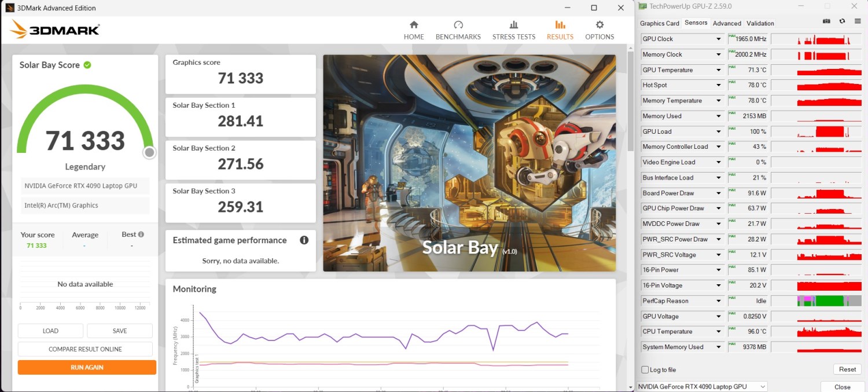Click the GPU-Z screenshot camera icon
Viewport: 868px width, 392px height.
[x=826, y=21]
